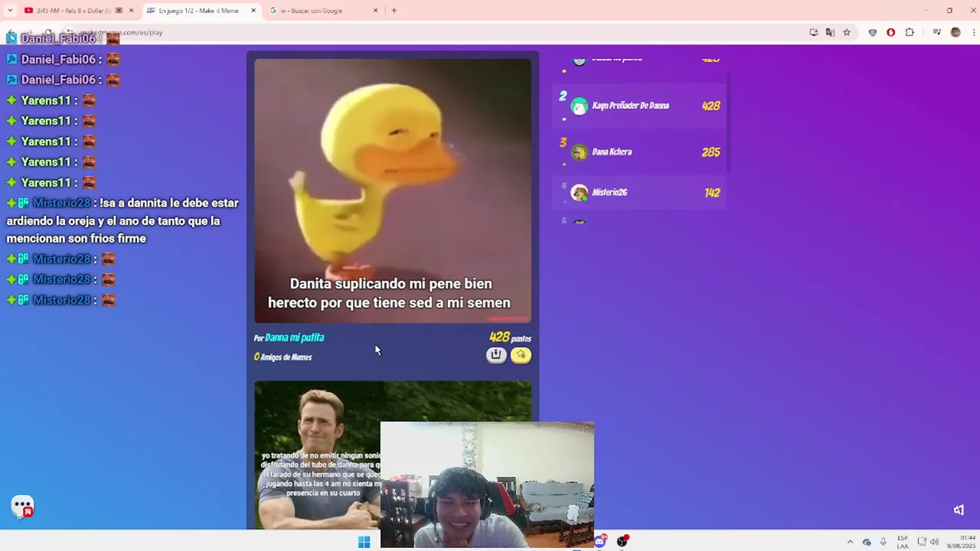The height and width of the screenshot is (551, 980).
Task: Open OBS Studio from the taskbar
Action: coord(622,542)
